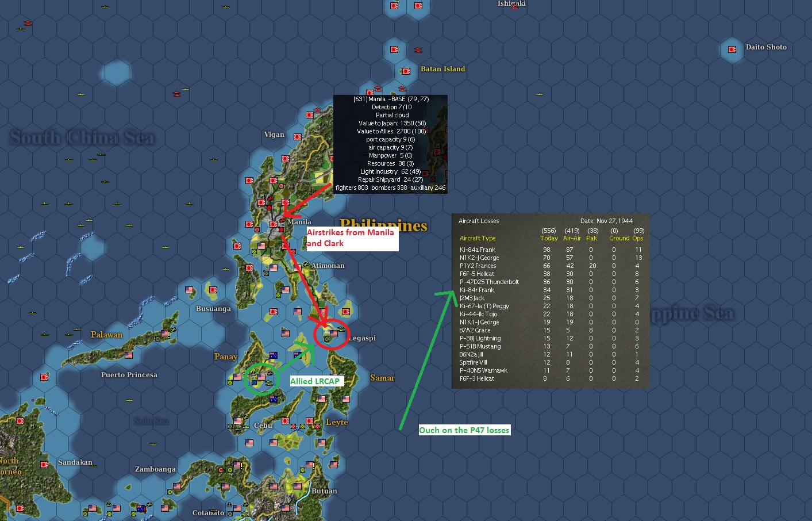Click the Japanese base flag beside Batan Island label
812x521 pixels.
pyautogui.click(x=406, y=71)
